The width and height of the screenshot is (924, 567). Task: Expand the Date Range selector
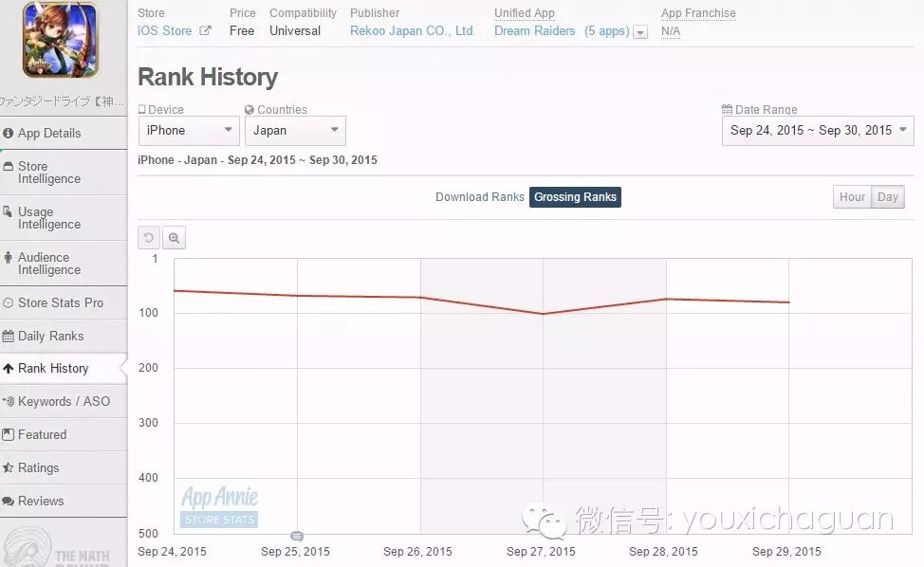click(817, 132)
